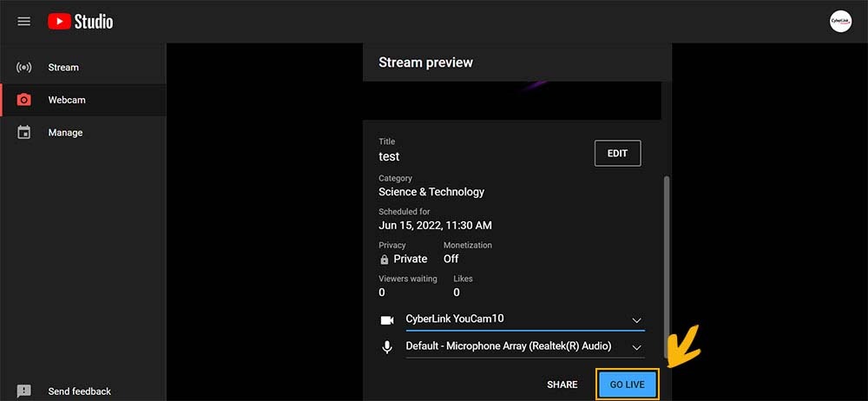Expand the CyberLink YouCam10 camera dropdown
This screenshot has width=868, height=401.
coord(525,319)
